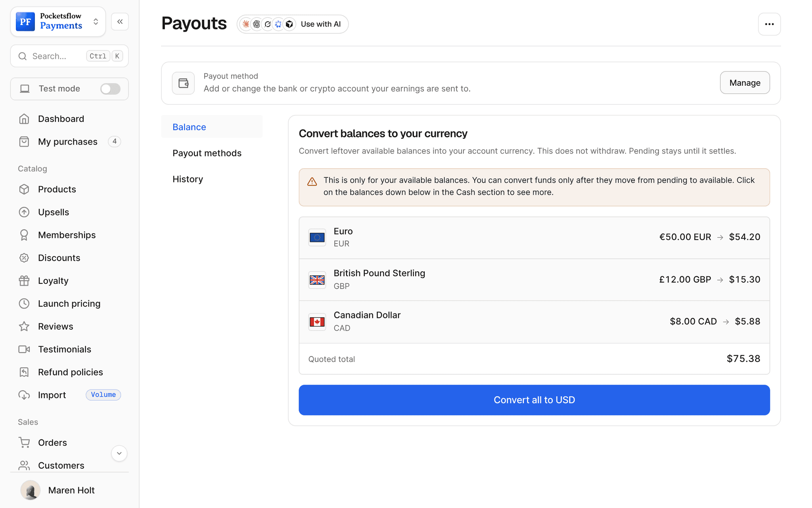Screen dimensions: 812x508
Task: Open the workspace switcher chevrons
Action: click(96, 21)
